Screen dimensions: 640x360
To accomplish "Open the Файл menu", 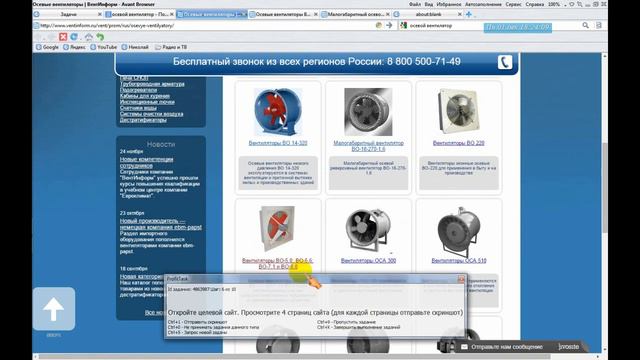I will coord(415,4).
